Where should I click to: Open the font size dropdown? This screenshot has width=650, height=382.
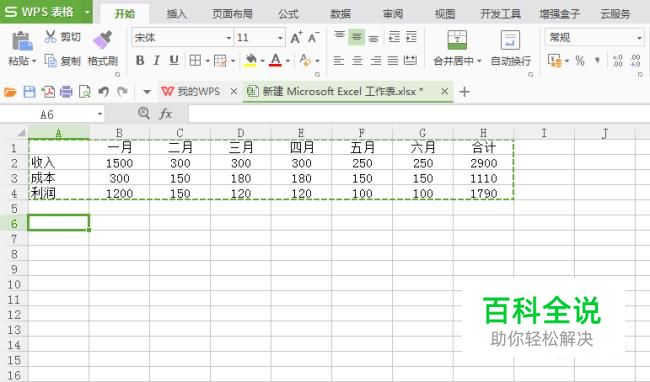(280, 38)
